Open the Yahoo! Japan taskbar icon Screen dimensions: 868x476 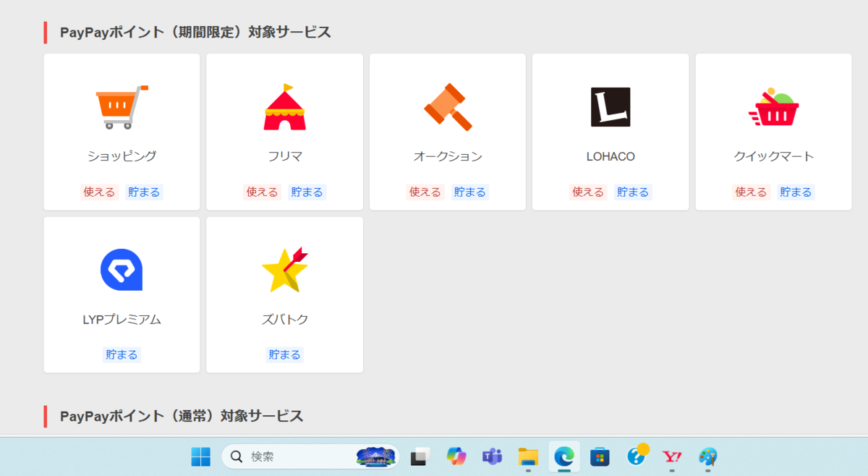673,456
